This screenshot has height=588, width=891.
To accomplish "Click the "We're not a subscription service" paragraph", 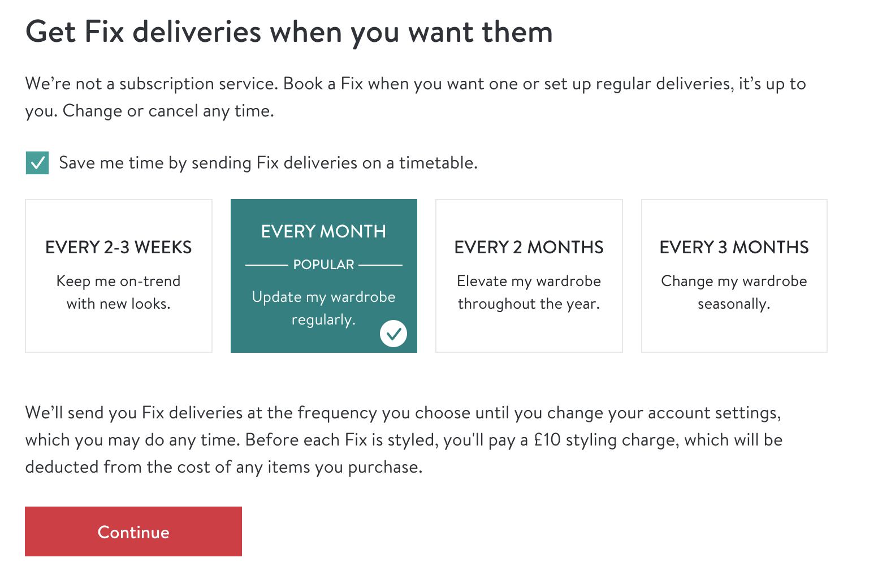I will pos(415,84).
